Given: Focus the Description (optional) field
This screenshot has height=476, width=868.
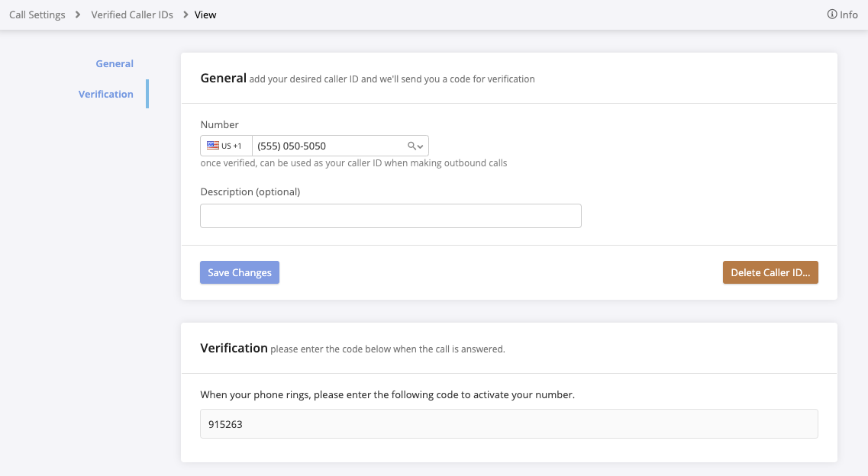Looking at the screenshot, I should pyautogui.click(x=390, y=216).
